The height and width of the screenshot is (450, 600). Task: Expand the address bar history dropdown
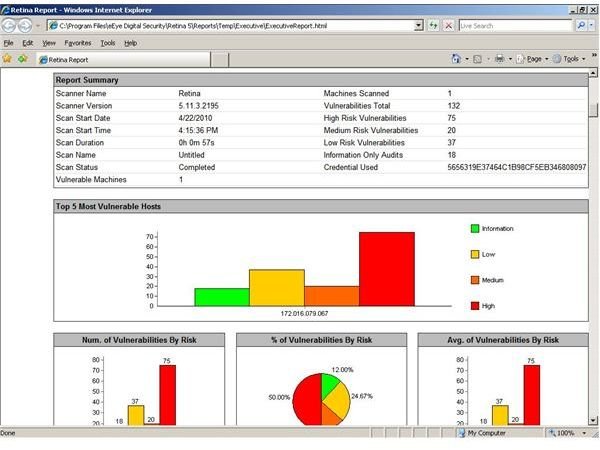[x=419, y=26]
